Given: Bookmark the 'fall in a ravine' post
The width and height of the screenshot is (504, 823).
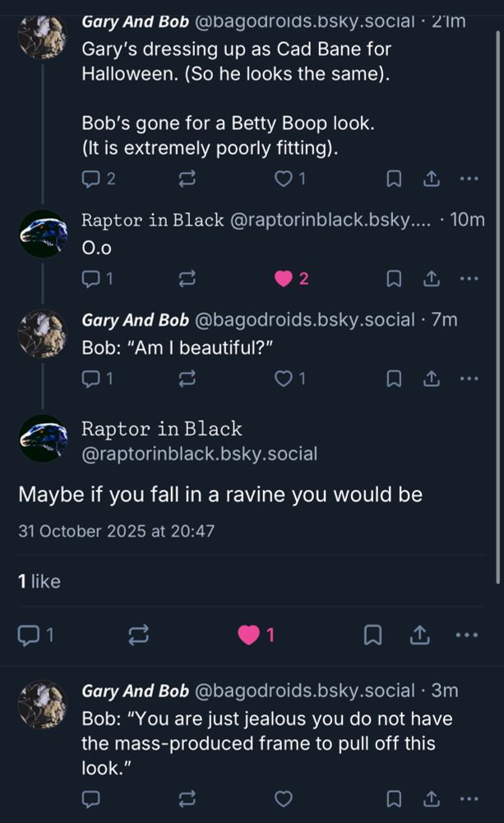Looking at the screenshot, I should (x=372, y=635).
